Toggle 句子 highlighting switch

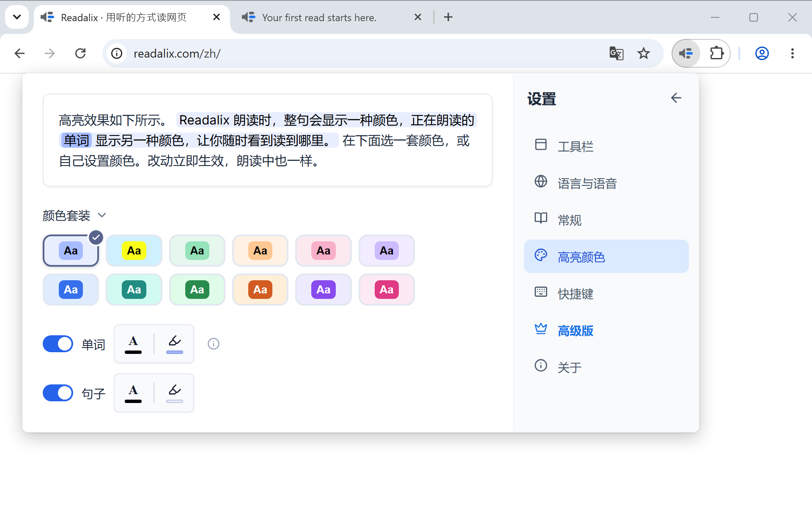tap(58, 393)
